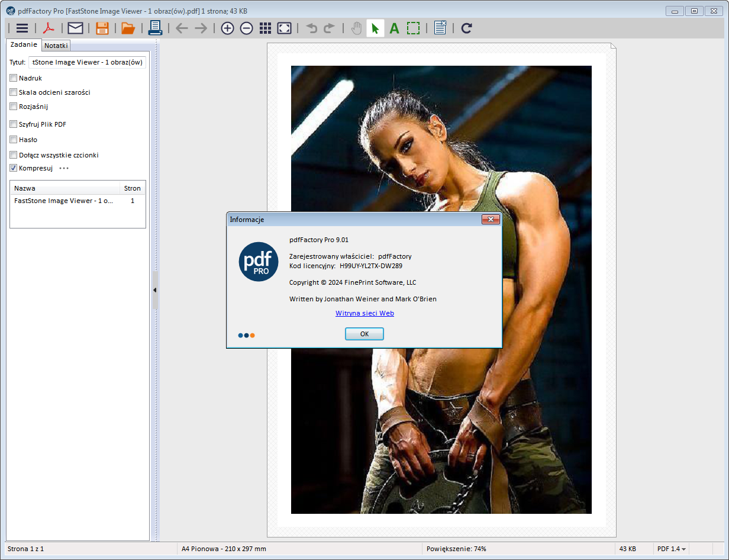
Task: Enable the Hasło checkbox
Action: 14,139
